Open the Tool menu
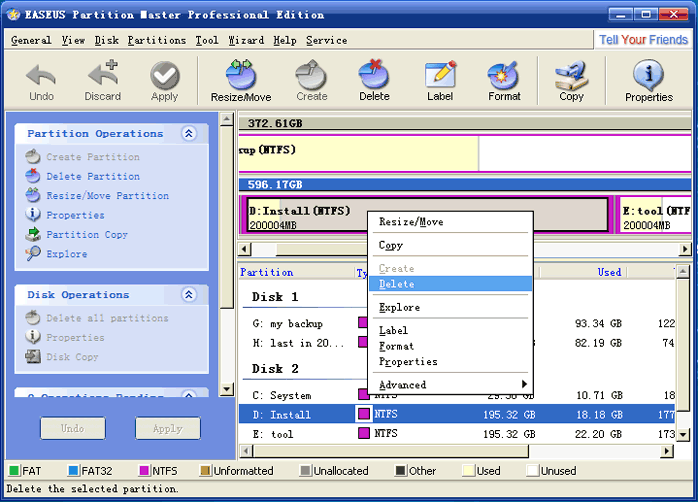 pos(207,40)
